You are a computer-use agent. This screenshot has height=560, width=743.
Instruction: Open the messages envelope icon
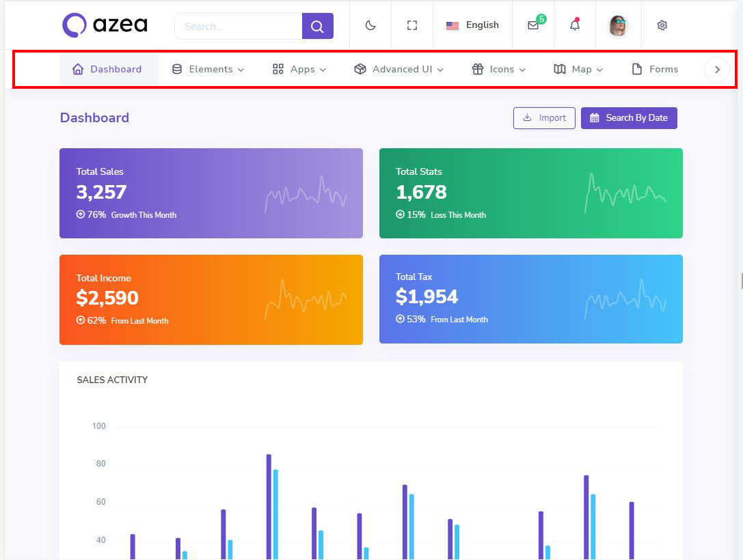click(x=533, y=25)
